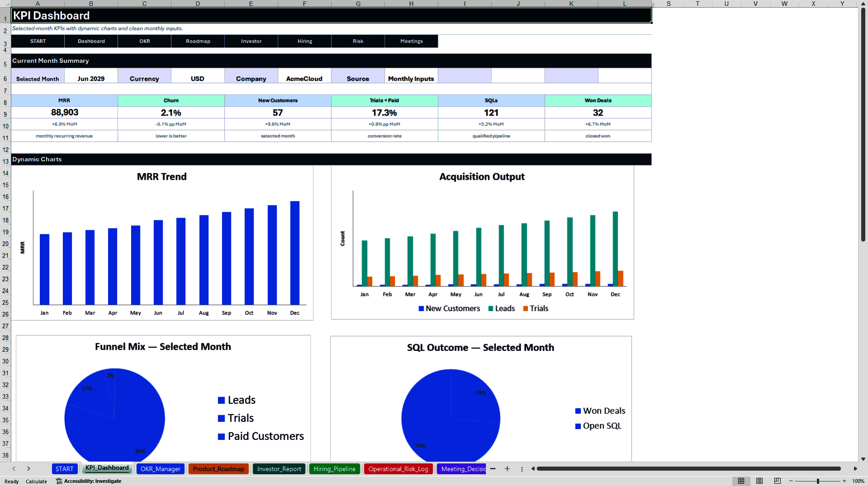Viewport: 868px width, 486px height.
Task: Switch to Operational_Risk_Log sheet tab
Action: point(398,469)
